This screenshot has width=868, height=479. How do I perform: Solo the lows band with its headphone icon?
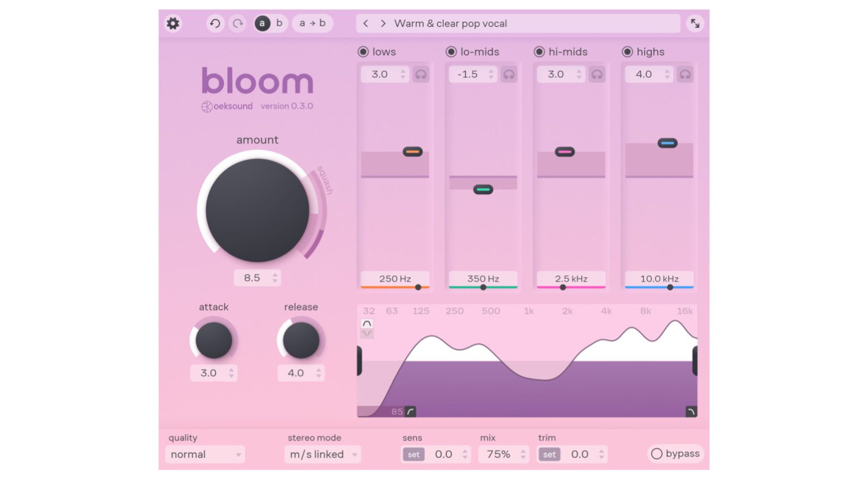(420, 74)
